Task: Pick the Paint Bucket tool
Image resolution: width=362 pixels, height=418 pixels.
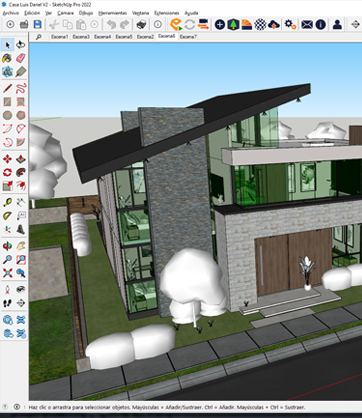Action: 8,58
